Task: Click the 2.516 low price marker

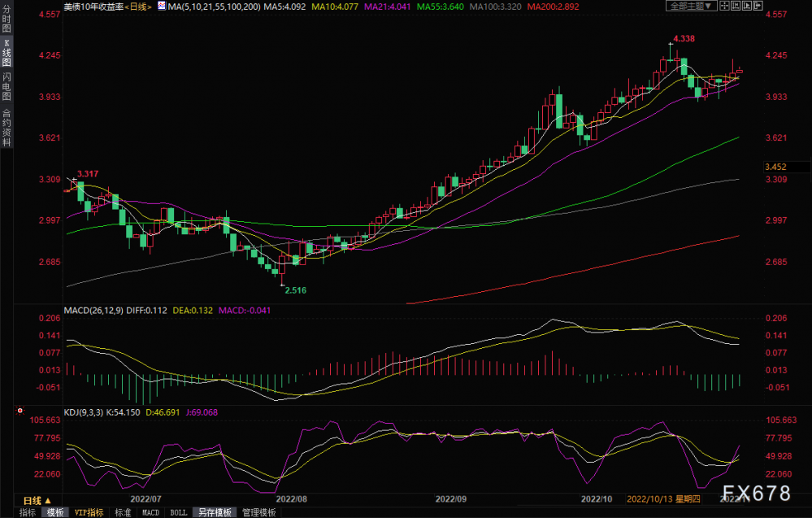Action: 296,290
